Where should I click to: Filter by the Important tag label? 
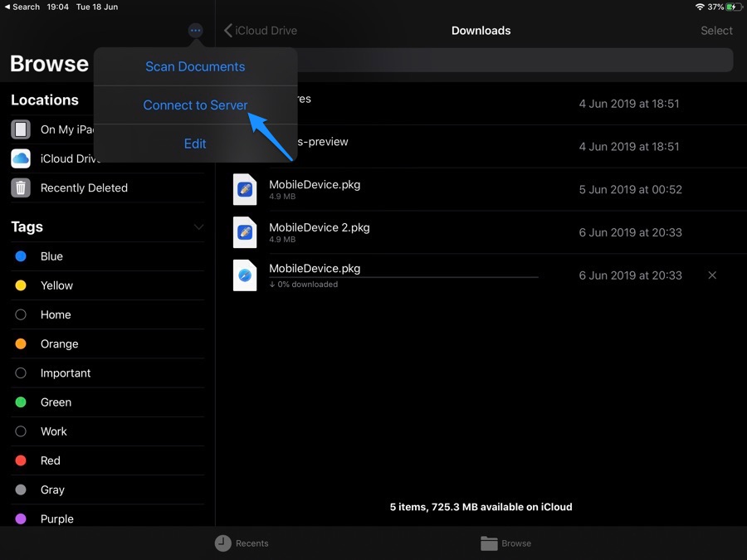pos(66,373)
